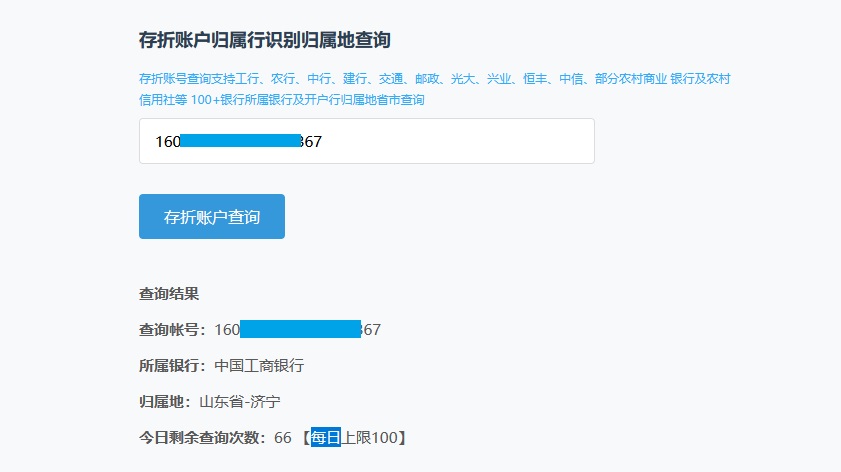Image resolution: width=841 pixels, height=472 pixels.
Task: Select the 中国工商银行 result text
Action: click(x=259, y=366)
